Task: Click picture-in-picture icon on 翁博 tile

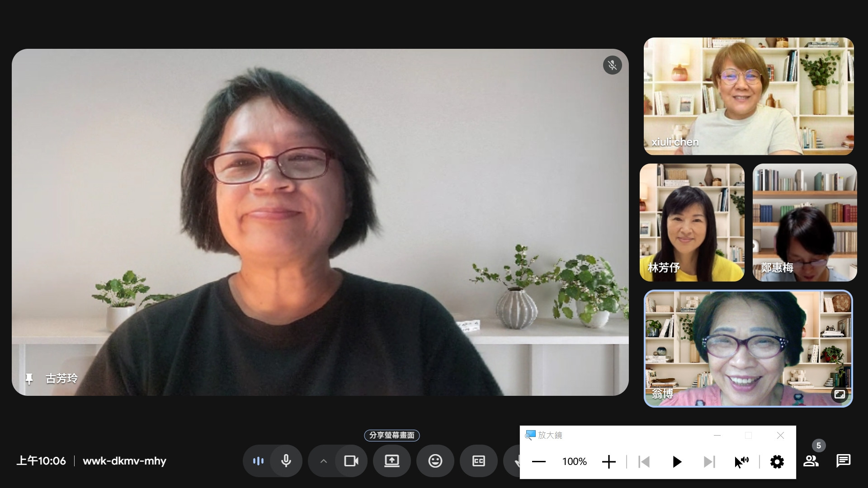Action: [x=839, y=394]
